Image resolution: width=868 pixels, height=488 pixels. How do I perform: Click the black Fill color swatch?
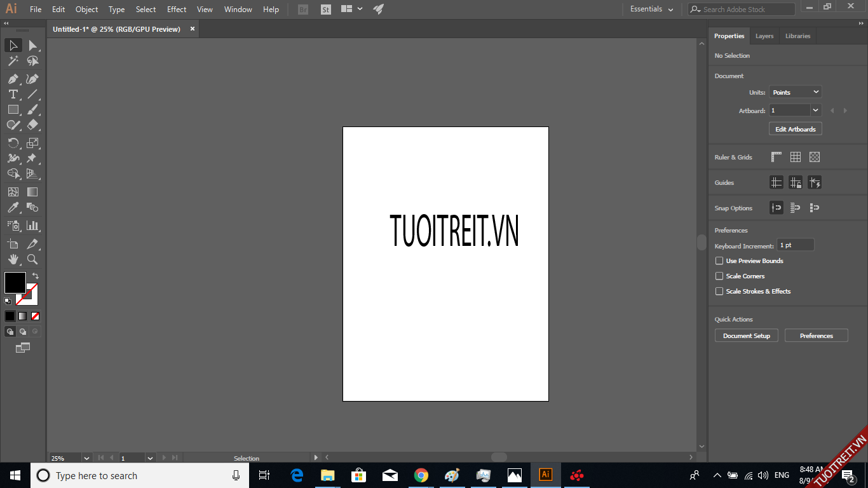tap(15, 283)
